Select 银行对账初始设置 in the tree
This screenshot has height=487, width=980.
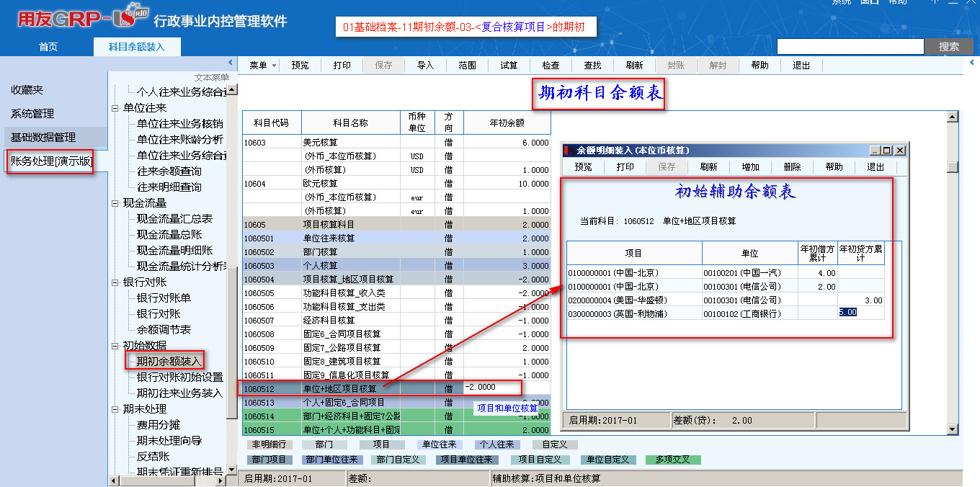point(179,377)
